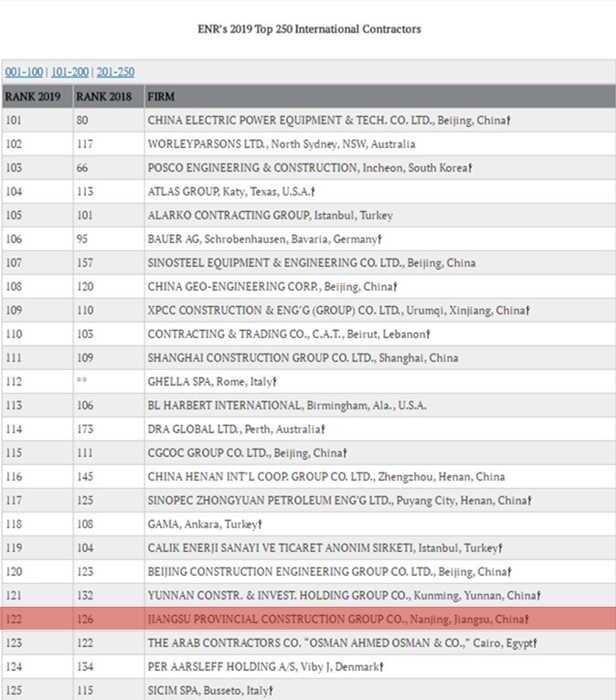Select SINOSTEEL EQUIPMENT & ENGINEERING cell

click(x=380, y=262)
